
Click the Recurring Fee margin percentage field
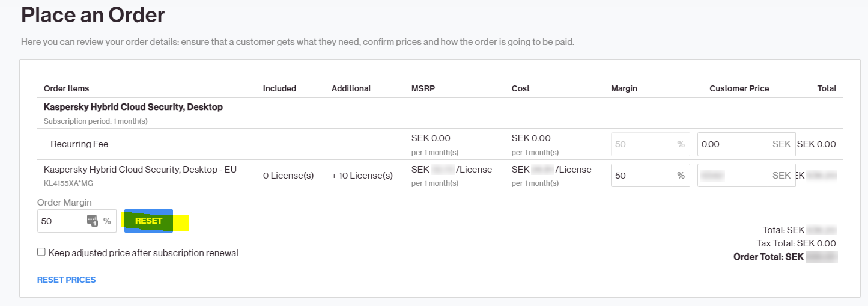[x=650, y=144]
